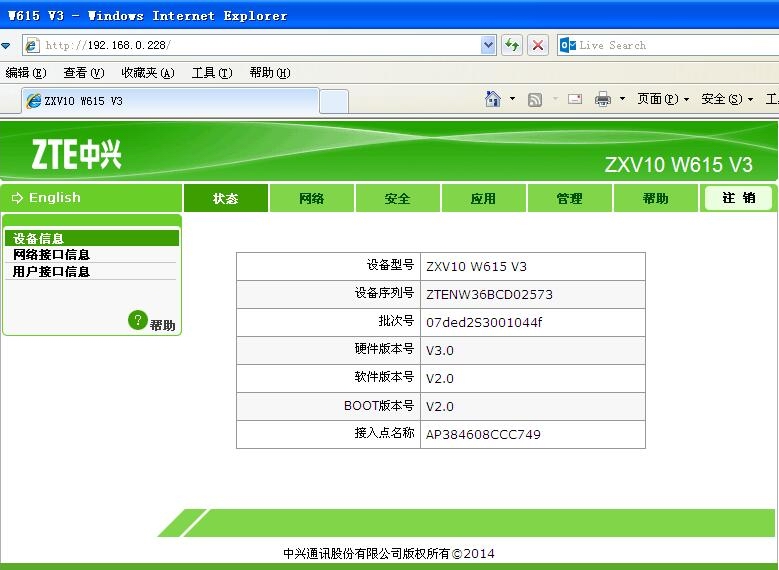The height and width of the screenshot is (570, 779).
Task: Open the 帮助(H) help menu
Action: coord(270,73)
